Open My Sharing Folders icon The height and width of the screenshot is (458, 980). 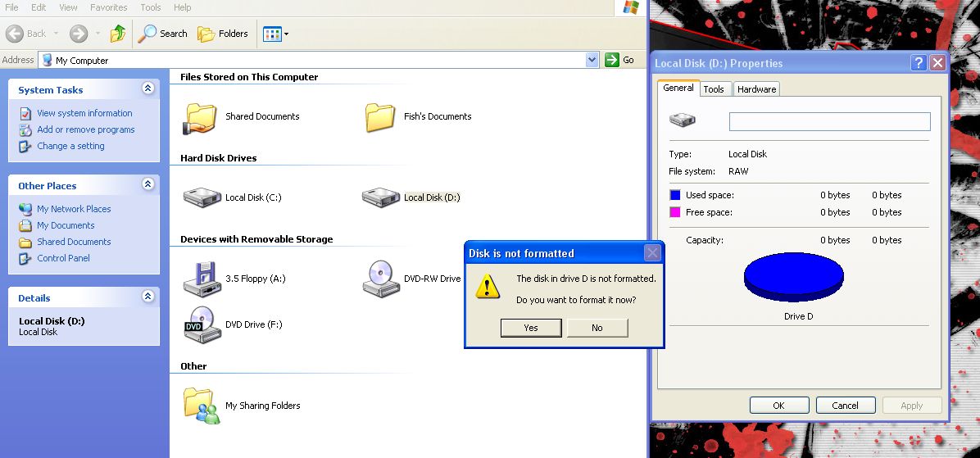202,406
